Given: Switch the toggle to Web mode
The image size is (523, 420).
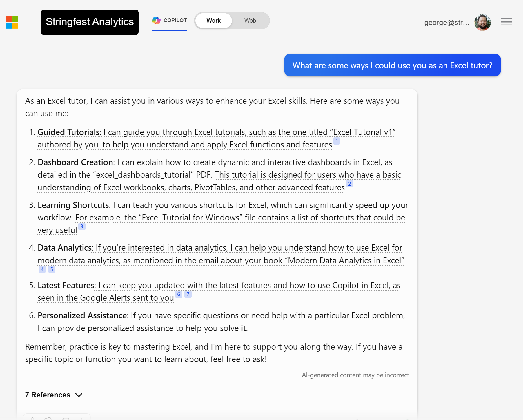Looking at the screenshot, I should point(250,21).
